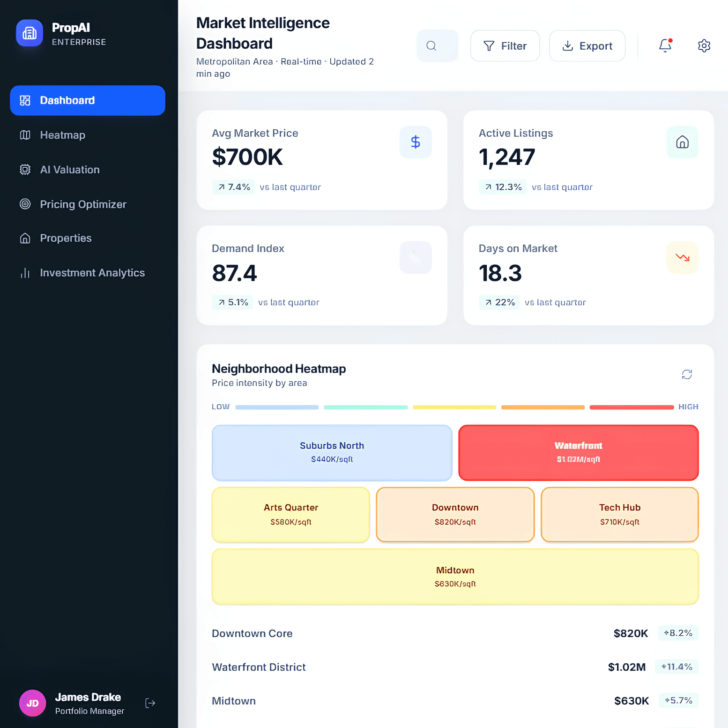Select the red high-intensity legend bar
The height and width of the screenshot is (728, 728).
[x=631, y=407]
